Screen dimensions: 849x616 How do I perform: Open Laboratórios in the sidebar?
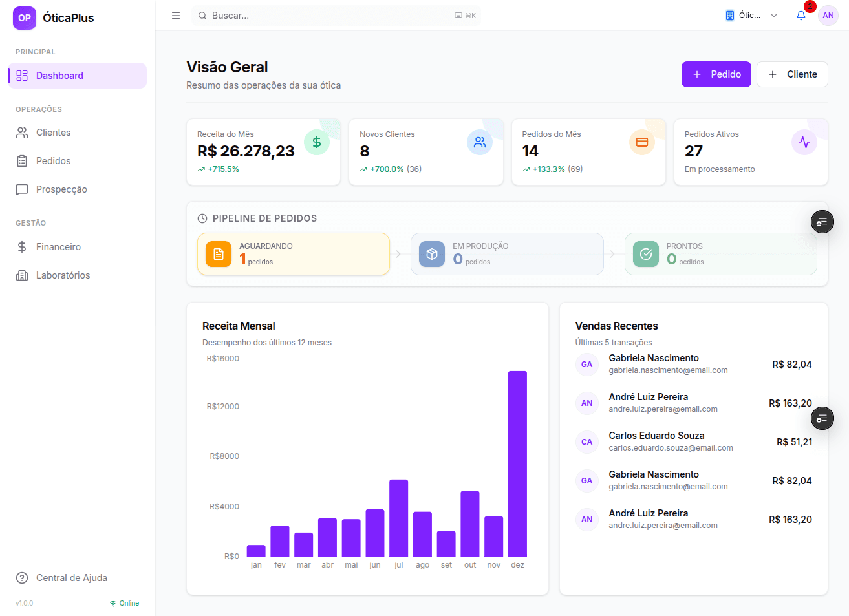(63, 275)
